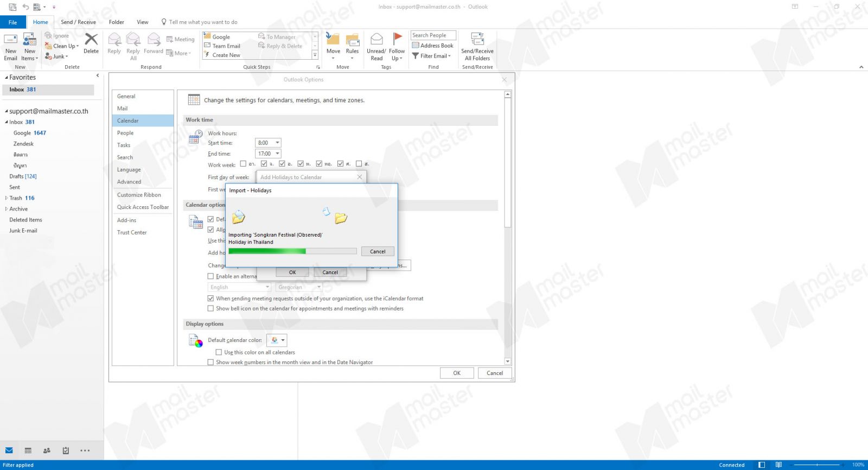The height and width of the screenshot is (470, 868).
Task: Click the Unread/Read envelope icon
Action: pos(376,39)
